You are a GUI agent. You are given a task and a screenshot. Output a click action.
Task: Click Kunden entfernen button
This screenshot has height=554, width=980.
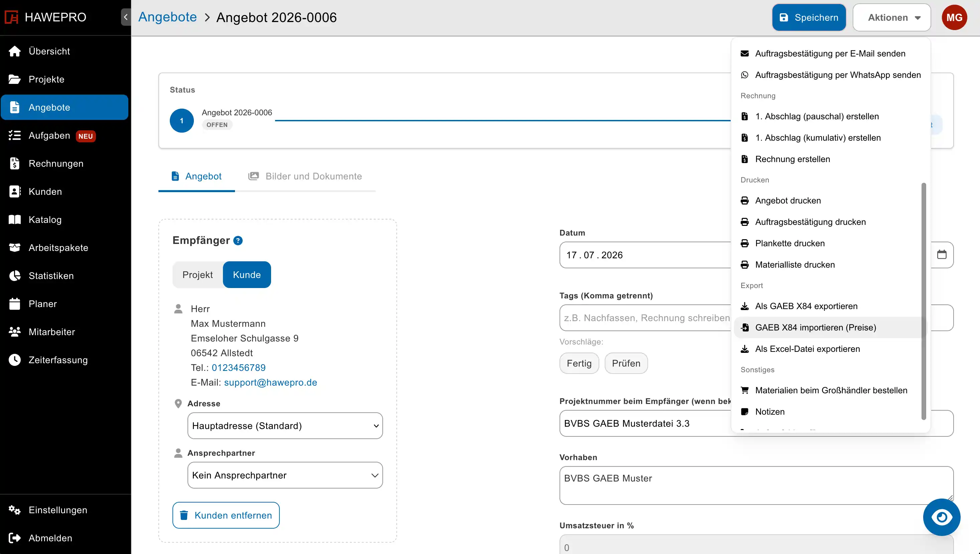pyautogui.click(x=226, y=515)
